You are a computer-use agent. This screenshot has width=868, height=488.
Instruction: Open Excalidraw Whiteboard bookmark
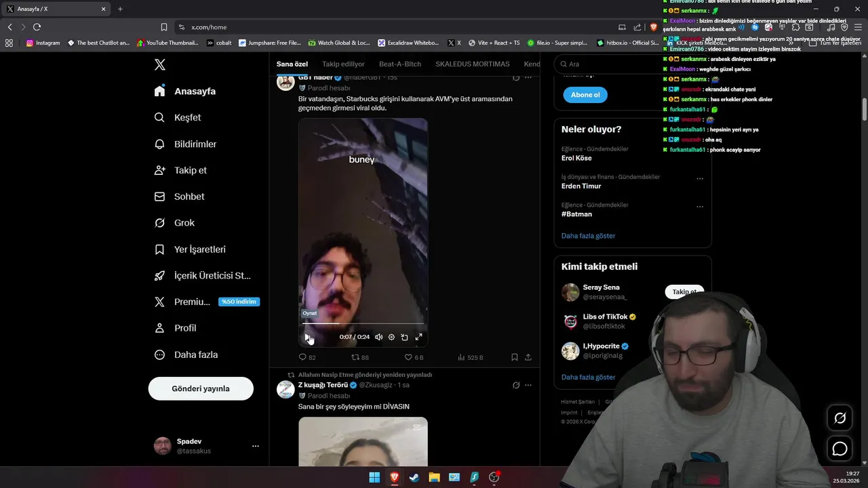click(x=408, y=43)
